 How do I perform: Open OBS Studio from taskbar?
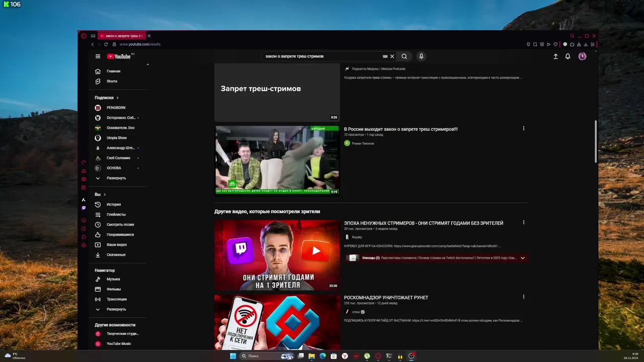point(411,356)
